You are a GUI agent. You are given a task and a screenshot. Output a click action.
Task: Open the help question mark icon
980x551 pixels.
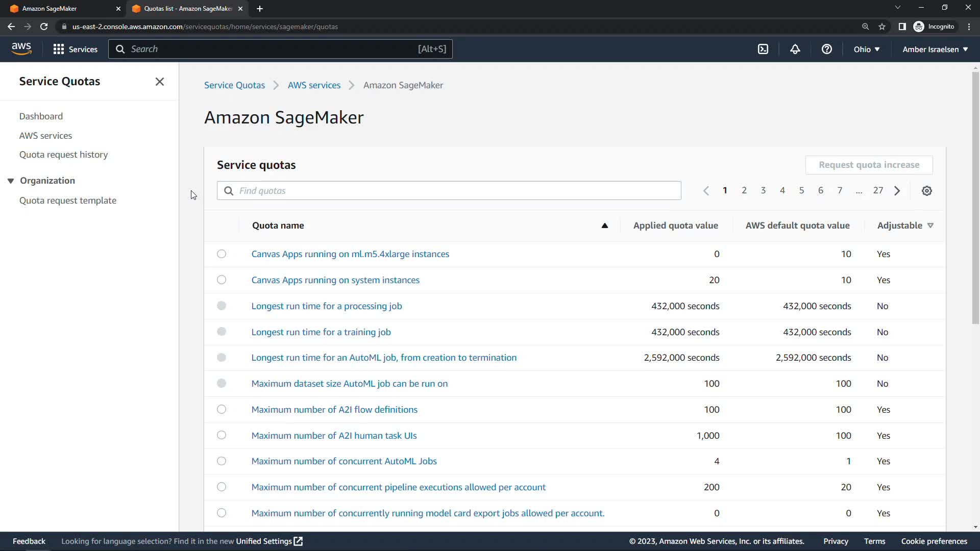(x=826, y=49)
